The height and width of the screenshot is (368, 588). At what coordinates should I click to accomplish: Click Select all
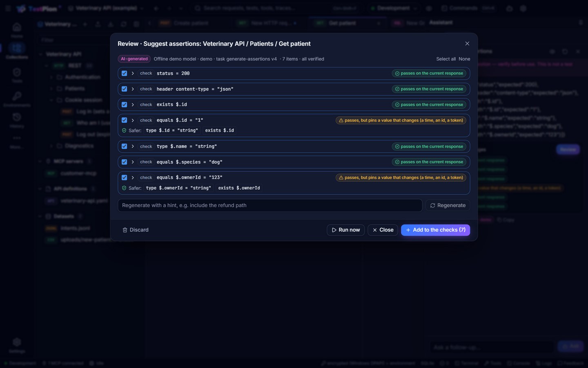(446, 59)
